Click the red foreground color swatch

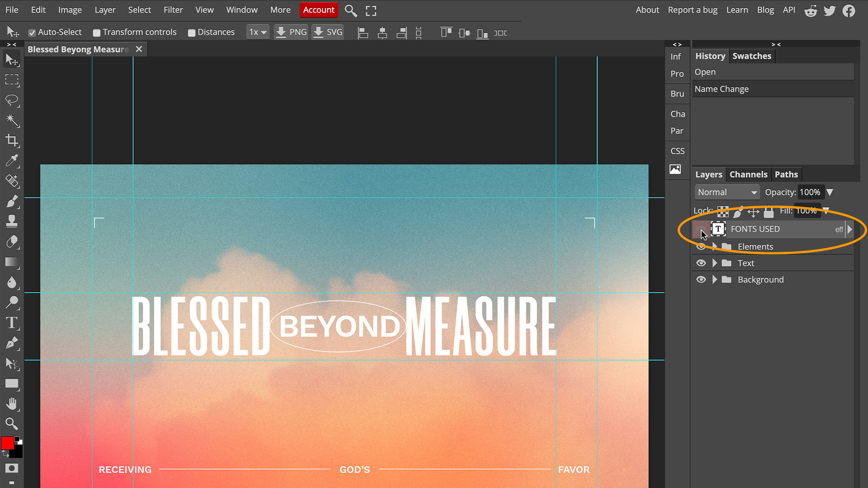7,443
